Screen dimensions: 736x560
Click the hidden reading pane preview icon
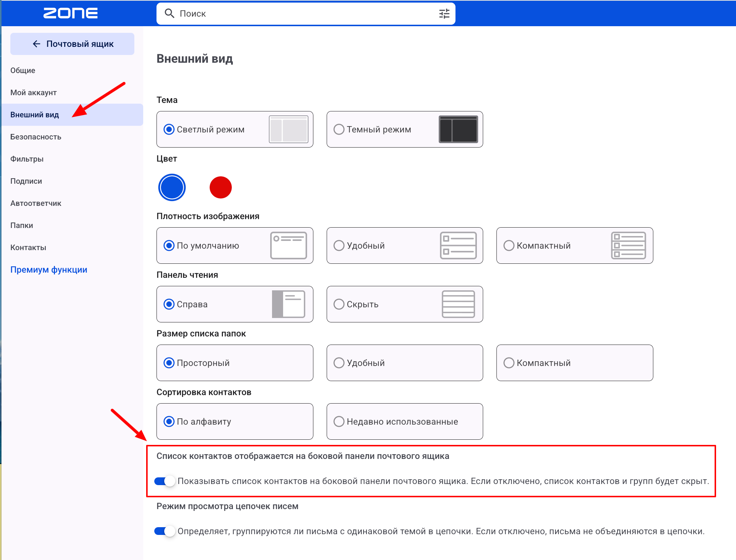coord(458,304)
